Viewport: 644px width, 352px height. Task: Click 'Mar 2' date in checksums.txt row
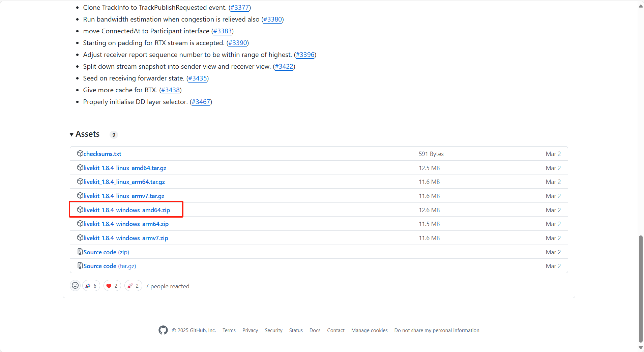553,154
